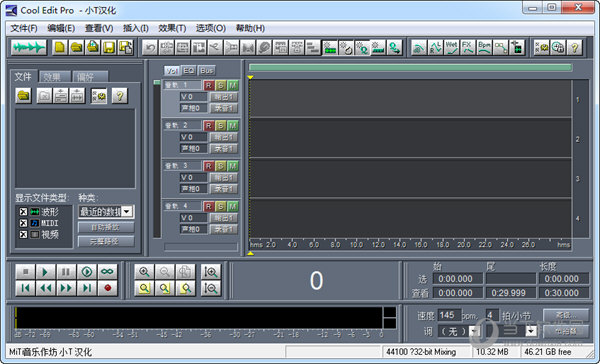Click the green horizontal scroll bar above tracks
Screen dimensions: 600x364
point(410,67)
